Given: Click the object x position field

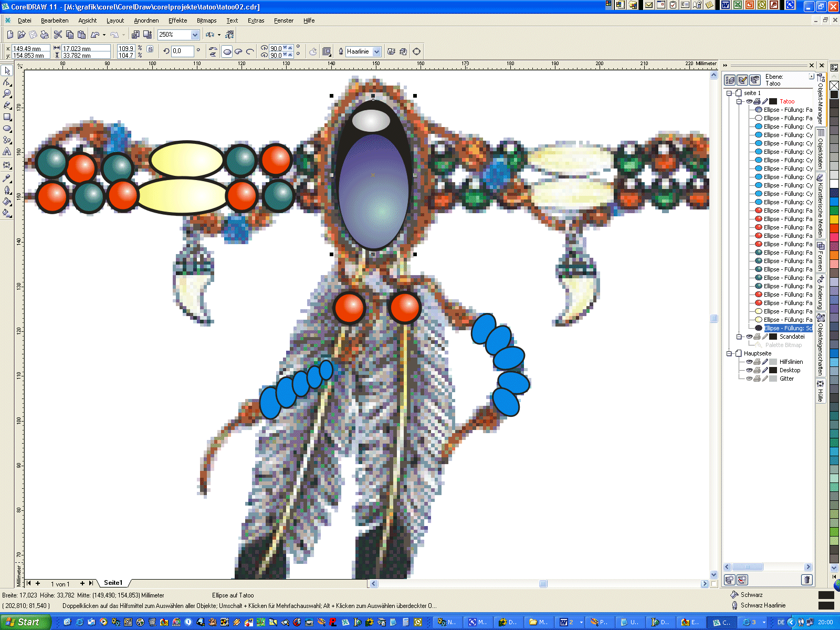Looking at the screenshot, I should (x=30, y=48).
